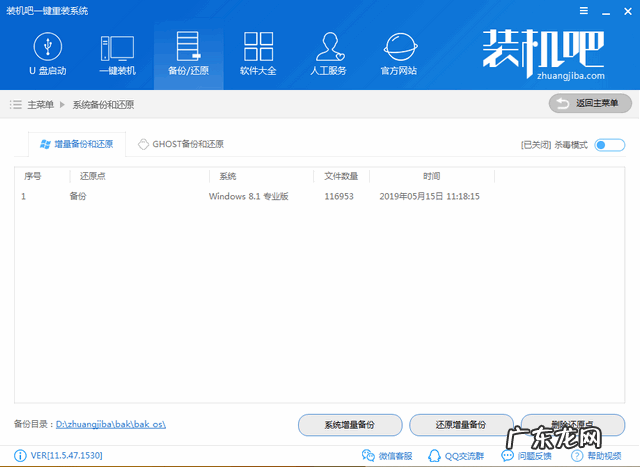This screenshot has height=467, width=640.
Task: Click the Windows 8.1 专业版 cell
Action: pos(249,196)
